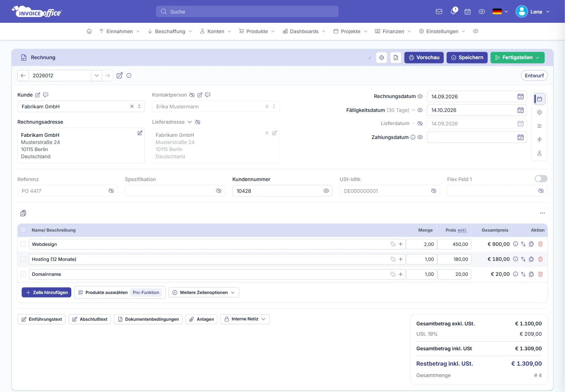Focus the Suche search field

(x=247, y=11)
